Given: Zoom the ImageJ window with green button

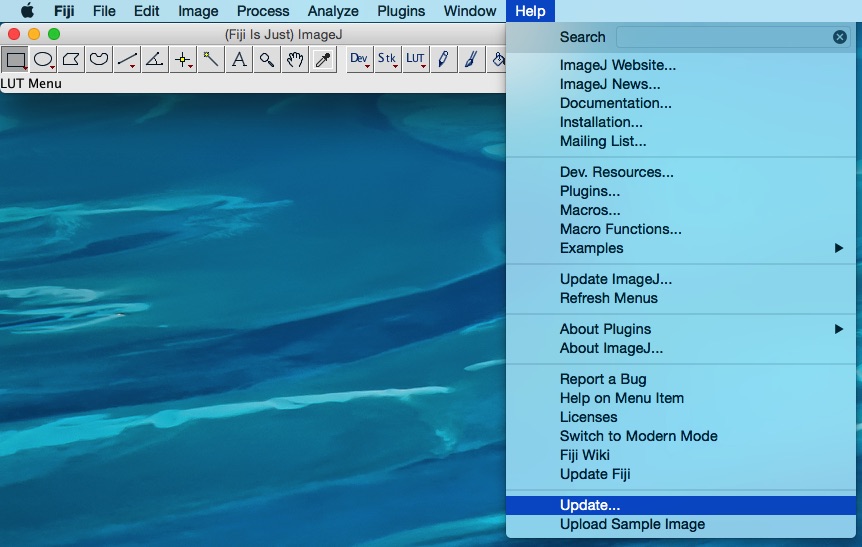Looking at the screenshot, I should [x=54, y=34].
